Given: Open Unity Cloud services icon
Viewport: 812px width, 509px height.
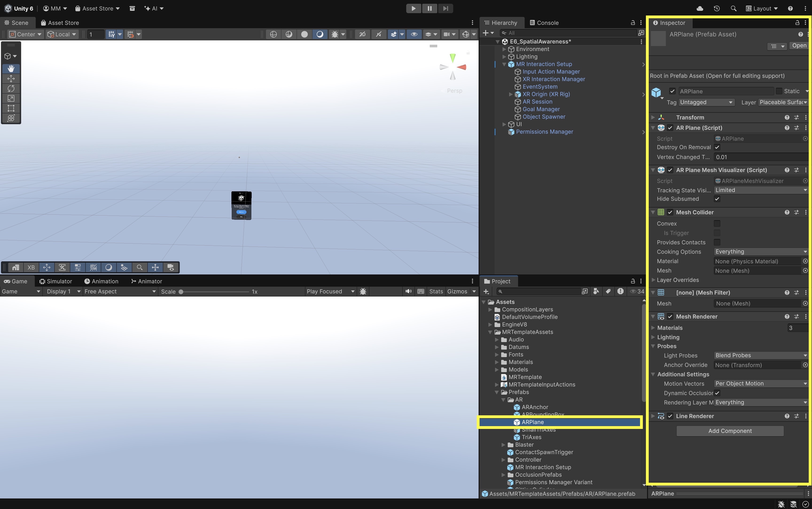Looking at the screenshot, I should click(x=700, y=8).
